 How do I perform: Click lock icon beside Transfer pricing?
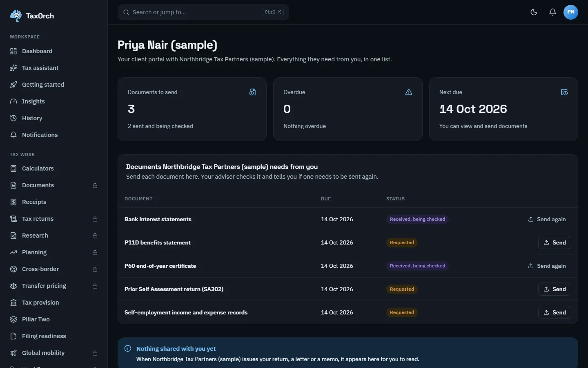(x=95, y=286)
